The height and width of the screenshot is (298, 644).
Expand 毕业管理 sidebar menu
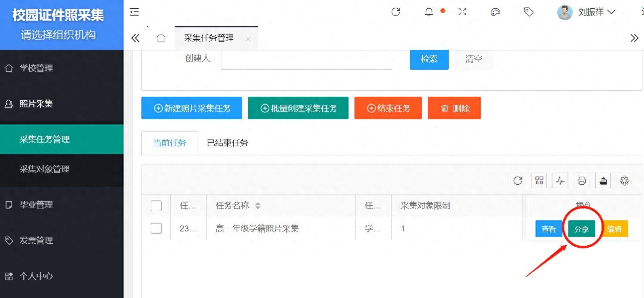click(36, 205)
